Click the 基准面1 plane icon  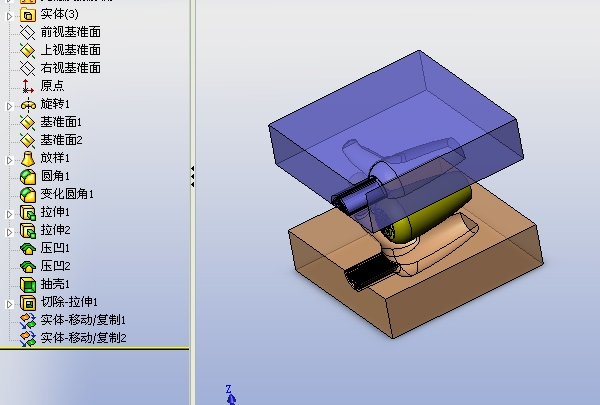[28, 122]
